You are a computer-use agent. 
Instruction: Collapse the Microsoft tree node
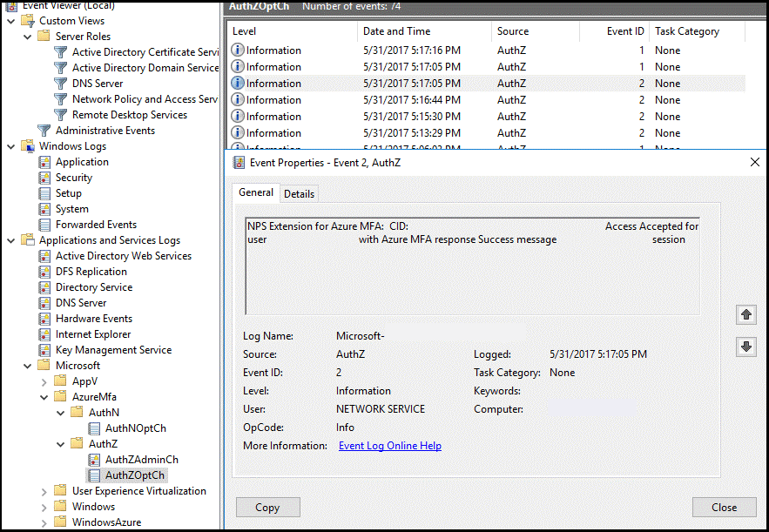coord(26,365)
